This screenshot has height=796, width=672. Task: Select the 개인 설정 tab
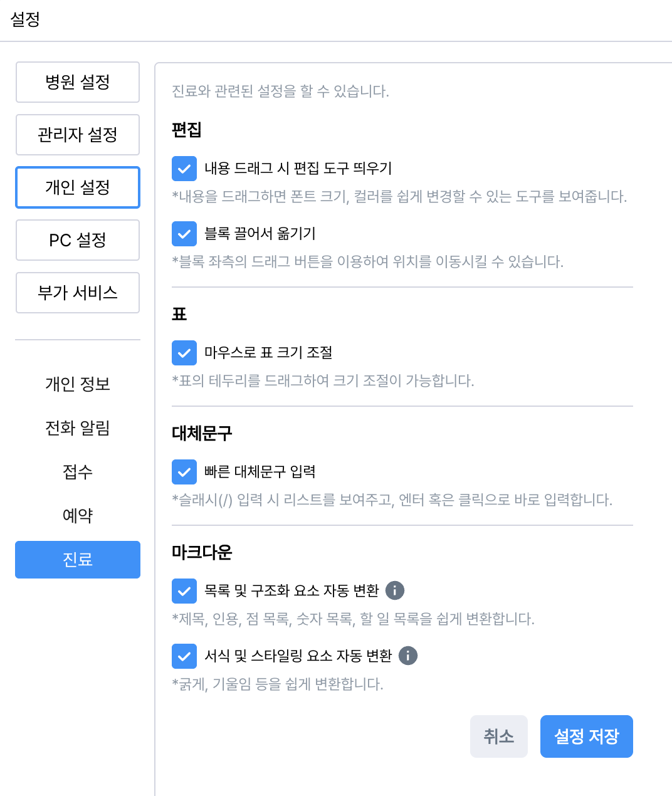(x=78, y=187)
